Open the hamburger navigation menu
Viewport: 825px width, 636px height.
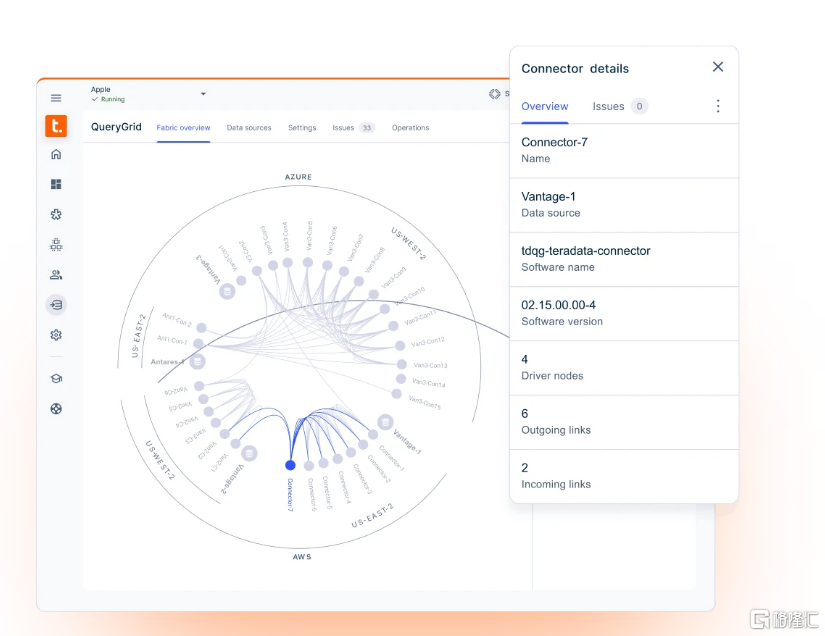click(x=56, y=98)
